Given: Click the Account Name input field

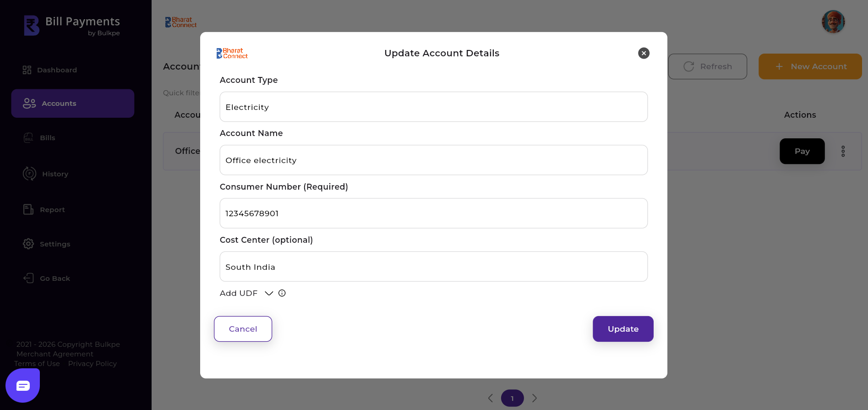Looking at the screenshot, I should pos(433,160).
